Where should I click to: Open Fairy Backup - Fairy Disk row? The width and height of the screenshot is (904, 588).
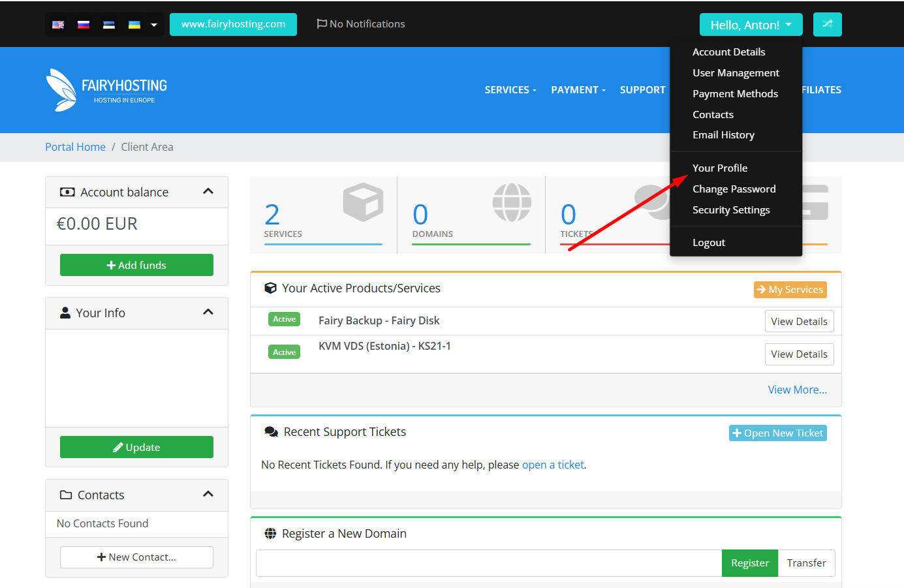pyautogui.click(x=546, y=321)
